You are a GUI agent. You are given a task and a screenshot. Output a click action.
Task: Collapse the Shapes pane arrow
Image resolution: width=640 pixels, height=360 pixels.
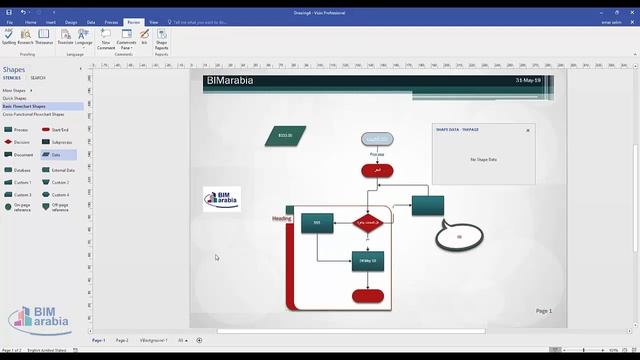[x=80, y=69]
